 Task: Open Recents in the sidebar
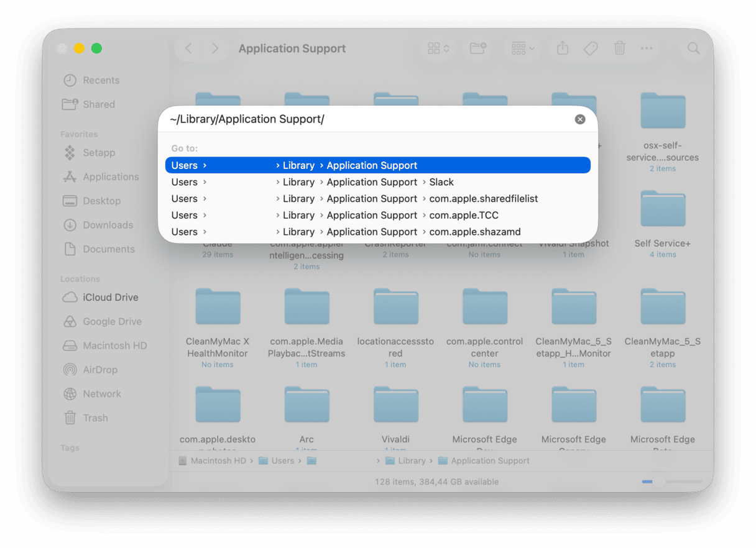click(92, 80)
